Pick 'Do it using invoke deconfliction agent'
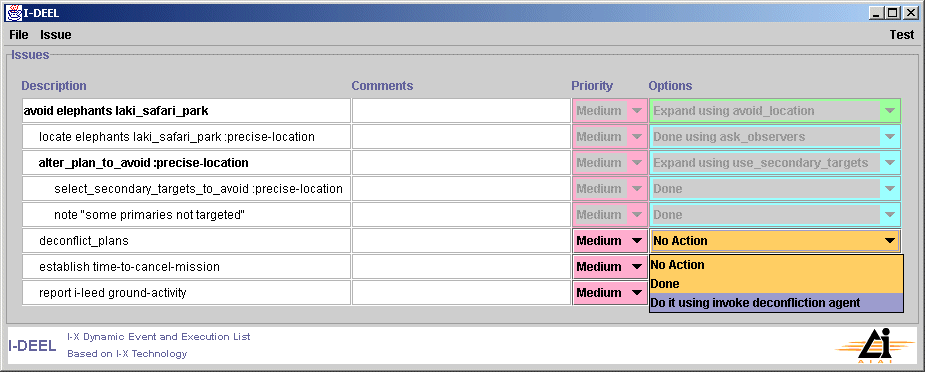The height and width of the screenshot is (372, 925). 776,302
